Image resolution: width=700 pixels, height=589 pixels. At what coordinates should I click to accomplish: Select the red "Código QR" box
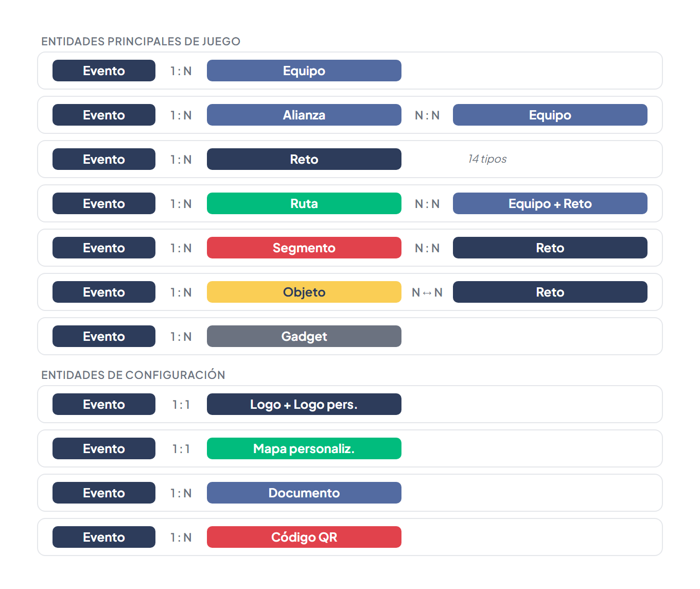click(304, 537)
